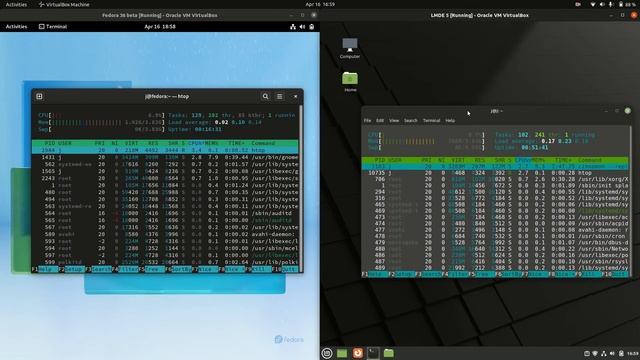
Task: Sort by the CPU% column in Fedora htop
Action: coord(195,143)
